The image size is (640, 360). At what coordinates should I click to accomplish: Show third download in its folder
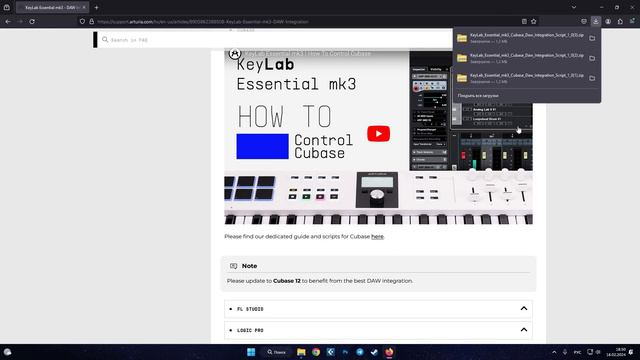tap(592, 78)
